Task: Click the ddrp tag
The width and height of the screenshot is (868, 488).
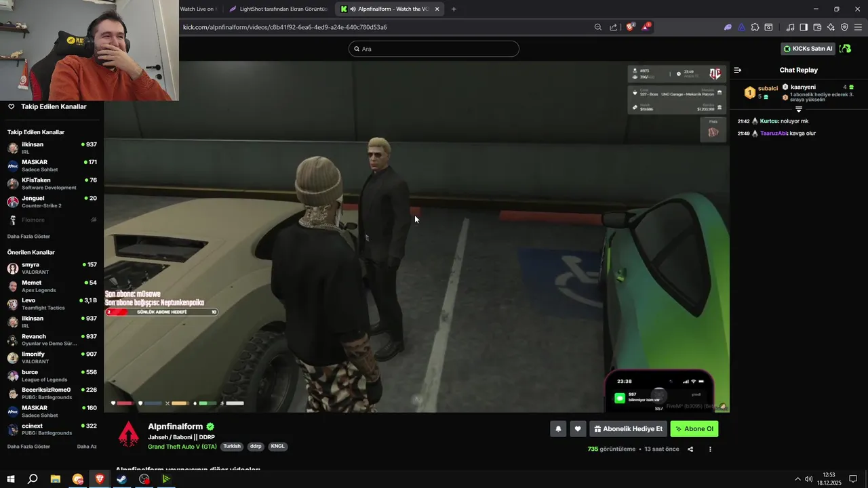Action: pos(256,447)
